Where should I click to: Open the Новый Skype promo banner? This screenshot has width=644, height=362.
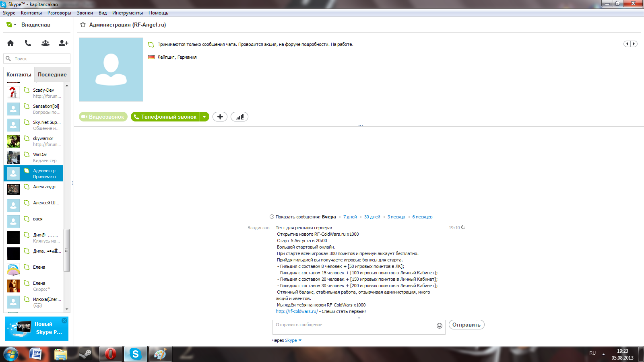click(37, 329)
